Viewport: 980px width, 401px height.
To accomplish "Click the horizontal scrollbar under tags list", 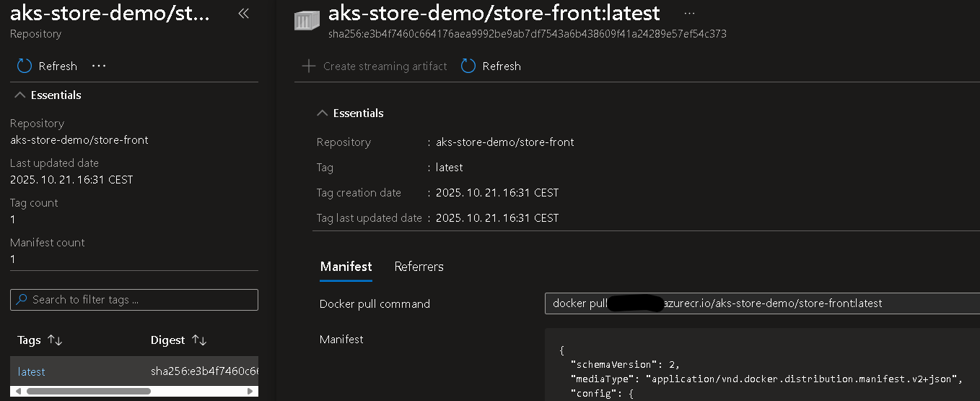I will tap(87, 391).
